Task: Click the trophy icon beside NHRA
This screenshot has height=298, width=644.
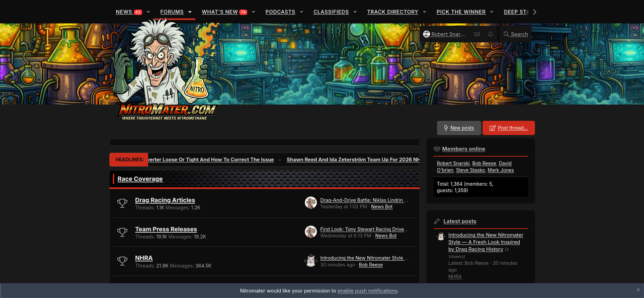Action: [x=122, y=261]
